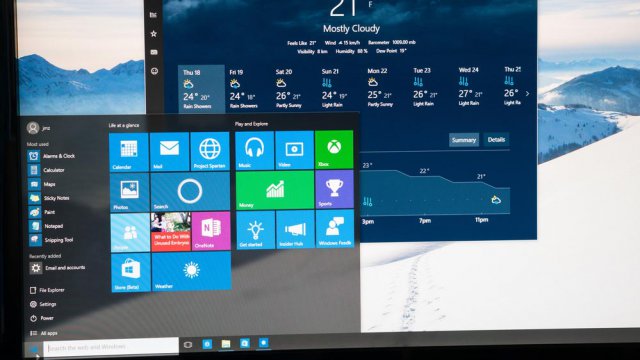Click the jmz user account in Start
The height and width of the screenshot is (360, 640).
point(39,128)
